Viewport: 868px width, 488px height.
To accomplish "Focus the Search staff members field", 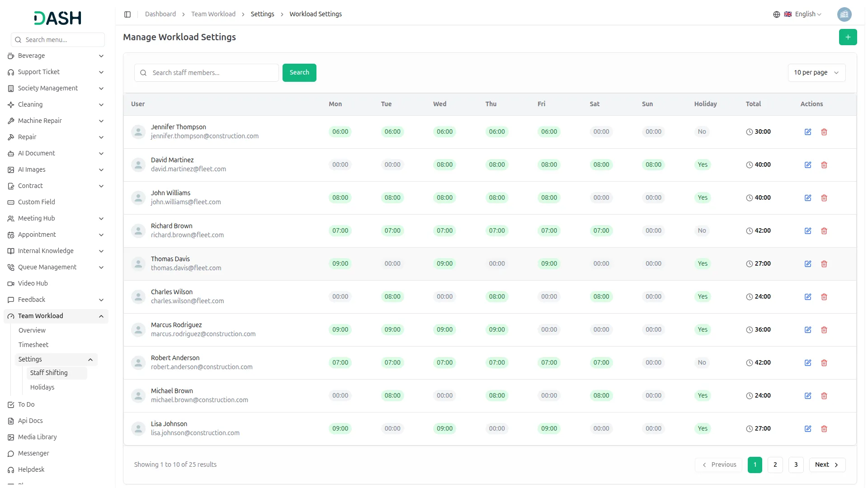I will [x=207, y=73].
